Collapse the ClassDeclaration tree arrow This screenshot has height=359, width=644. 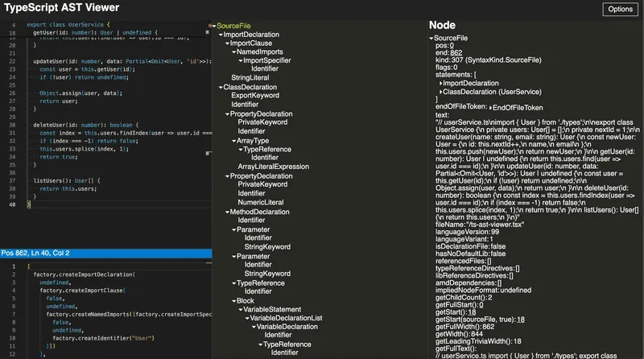point(221,88)
